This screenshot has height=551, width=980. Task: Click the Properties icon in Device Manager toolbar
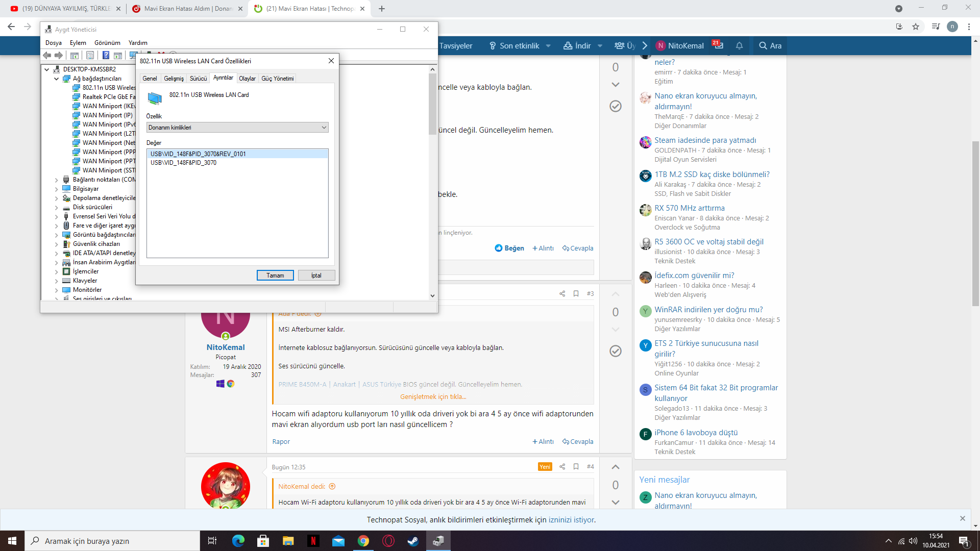pos(90,55)
